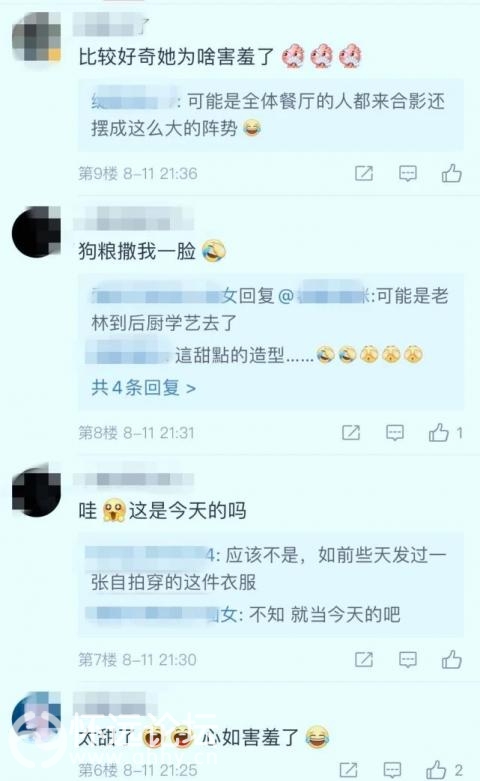Viewport: 480px width, 781px height.
Task: Like the 8th floor comment
Action: 439,432
